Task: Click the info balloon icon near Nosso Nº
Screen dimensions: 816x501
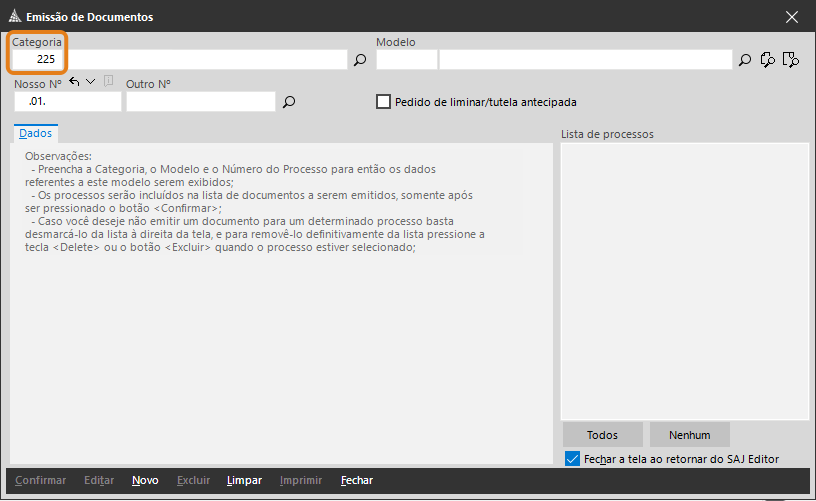Action: pyautogui.click(x=108, y=81)
